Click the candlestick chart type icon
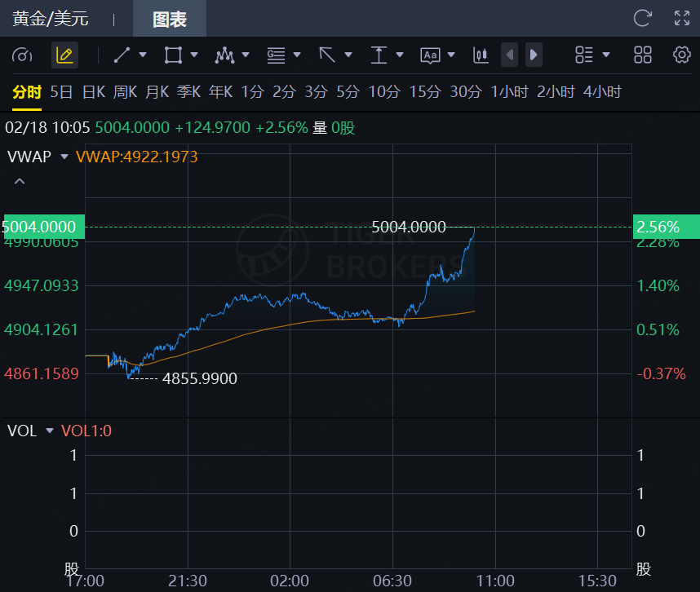 pyautogui.click(x=481, y=55)
